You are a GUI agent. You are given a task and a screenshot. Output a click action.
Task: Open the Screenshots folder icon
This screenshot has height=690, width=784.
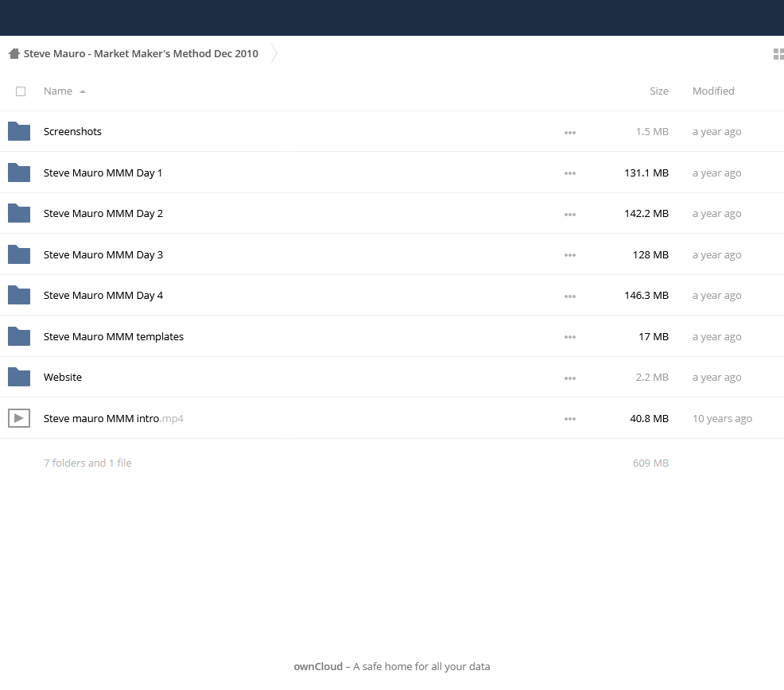[x=19, y=131]
